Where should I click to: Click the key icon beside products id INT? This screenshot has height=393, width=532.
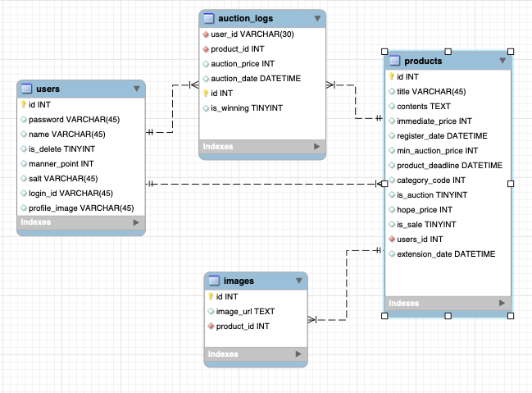tap(392, 76)
